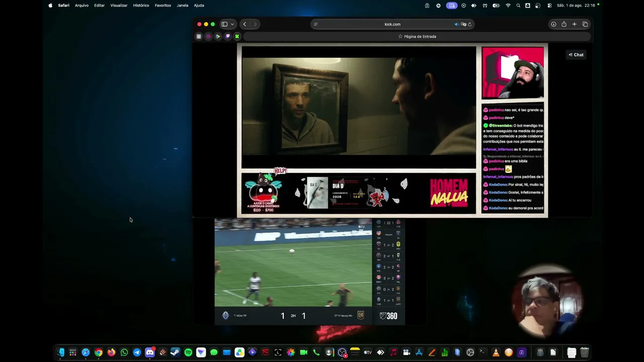This screenshot has width=644, height=362.
Task: Open Photos from the dock
Action: tap(291, 352)
